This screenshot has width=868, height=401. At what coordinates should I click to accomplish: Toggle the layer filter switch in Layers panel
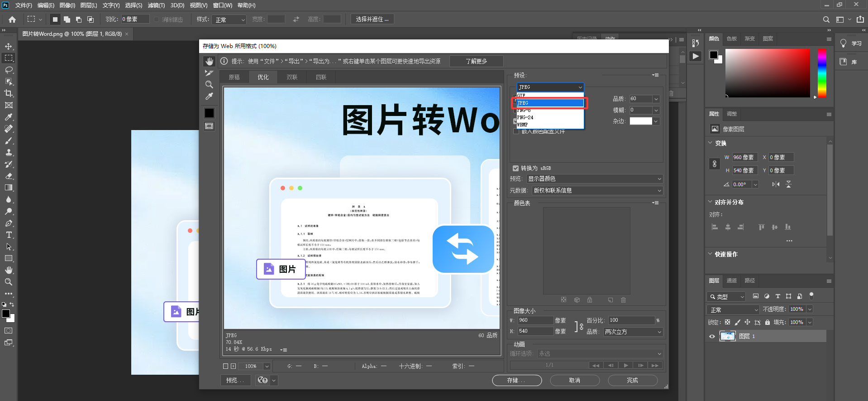pos(811,296)
